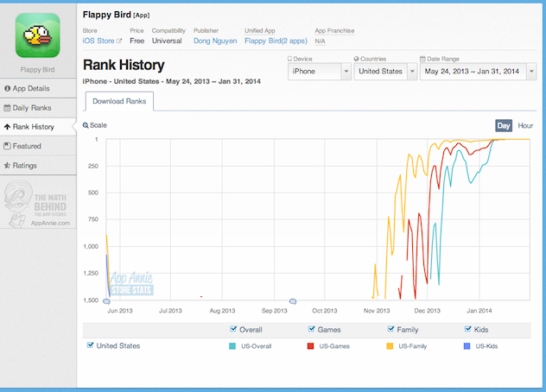Click the US-Family legend label
Screen dimensions: 546x392
(x=413, y=346)
